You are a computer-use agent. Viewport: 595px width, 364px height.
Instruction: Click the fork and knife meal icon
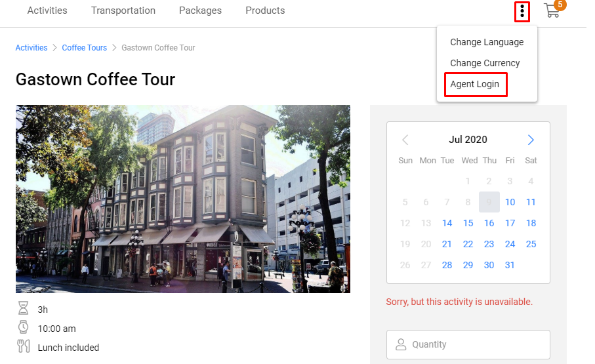point(24,346)
